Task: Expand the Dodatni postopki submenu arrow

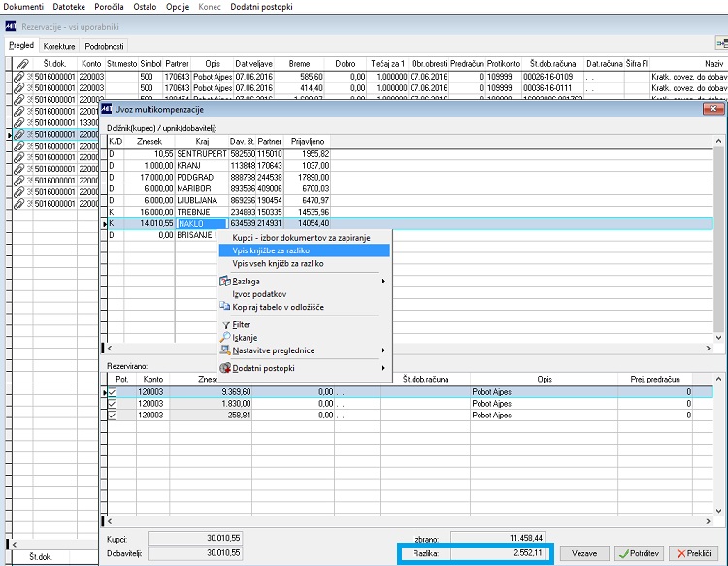Action: point(383,368)
